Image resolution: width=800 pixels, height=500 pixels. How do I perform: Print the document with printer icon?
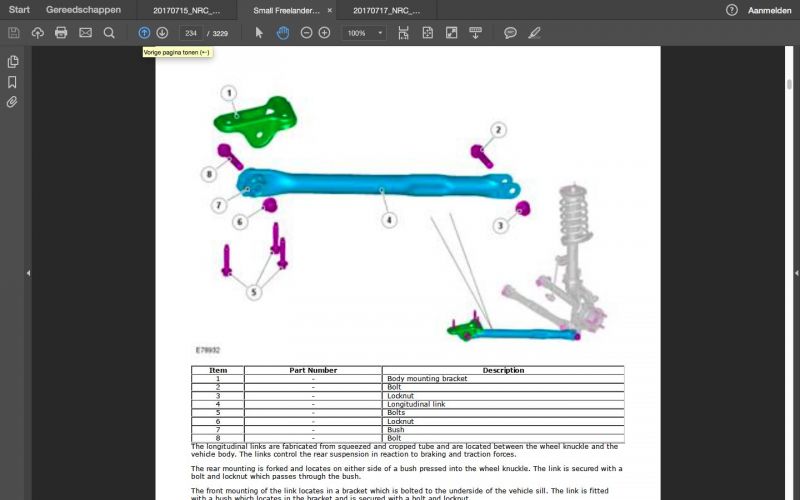pos(61,33)
